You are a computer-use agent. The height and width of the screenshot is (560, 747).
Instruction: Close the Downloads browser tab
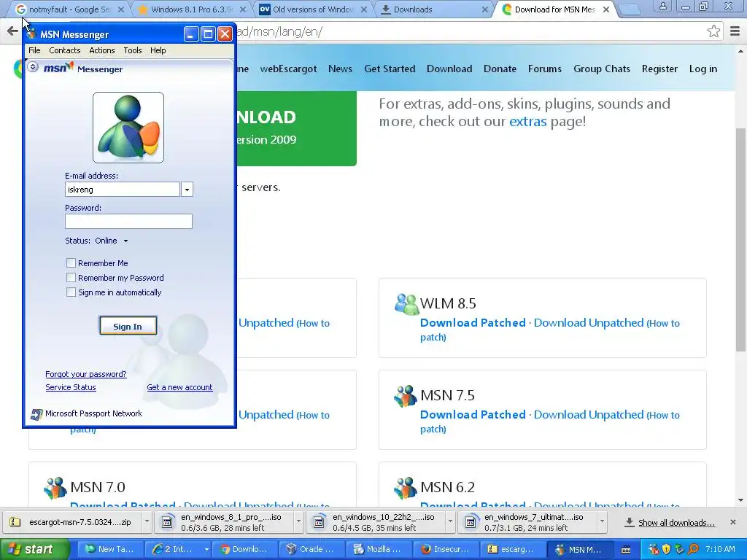click(485, 9)
